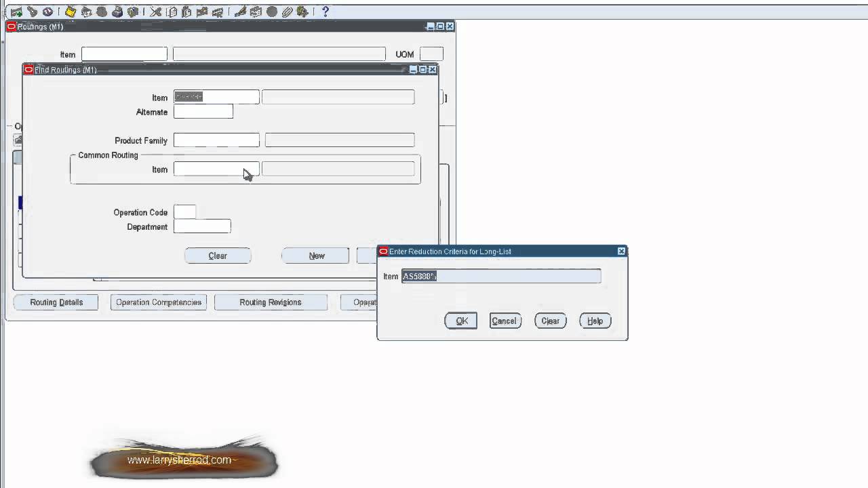Click the Operation Competencies button
The width and height of the screenshot is (868, 488).
click(159, 302)
